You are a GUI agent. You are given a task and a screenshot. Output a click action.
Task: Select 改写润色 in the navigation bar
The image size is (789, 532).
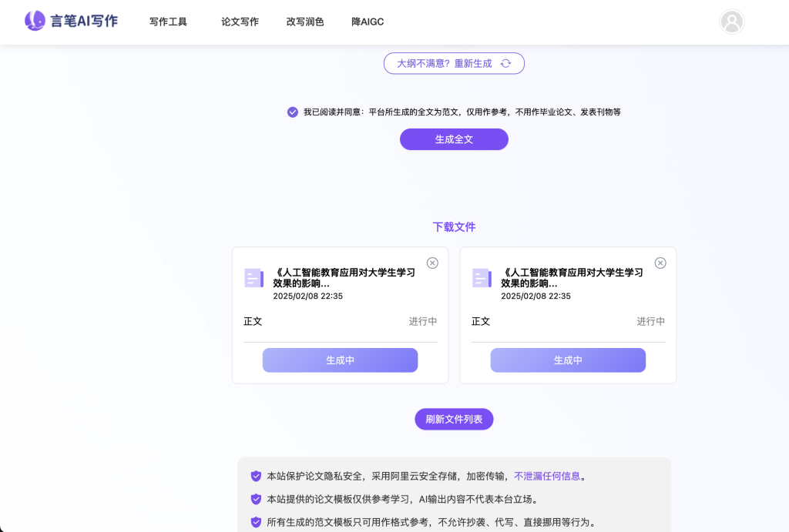[305, 22]
